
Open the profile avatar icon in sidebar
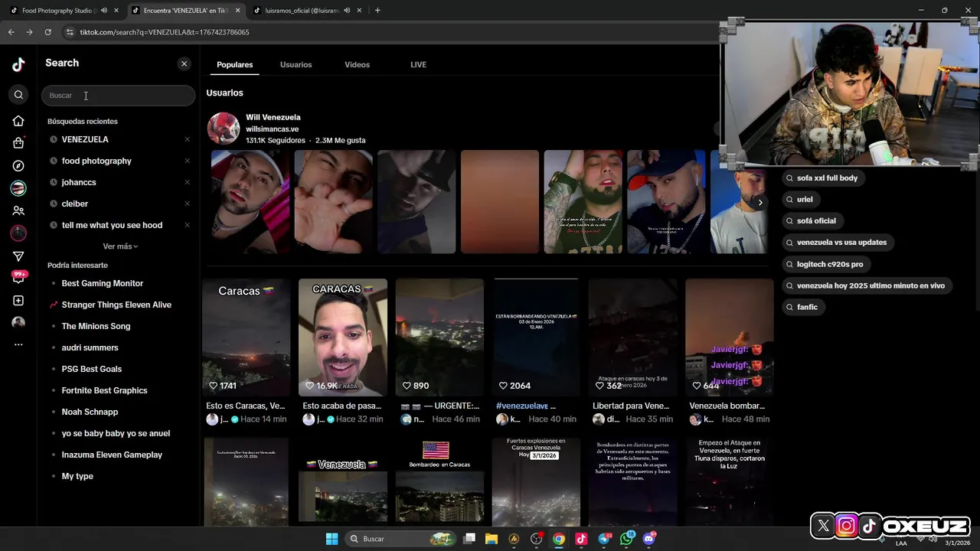[18, 323]
